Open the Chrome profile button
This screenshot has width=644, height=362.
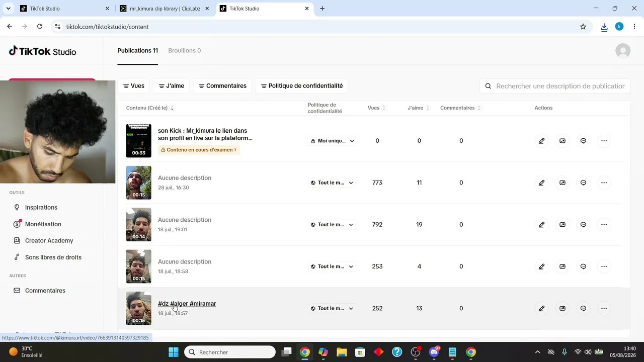[x=619, y=27]
